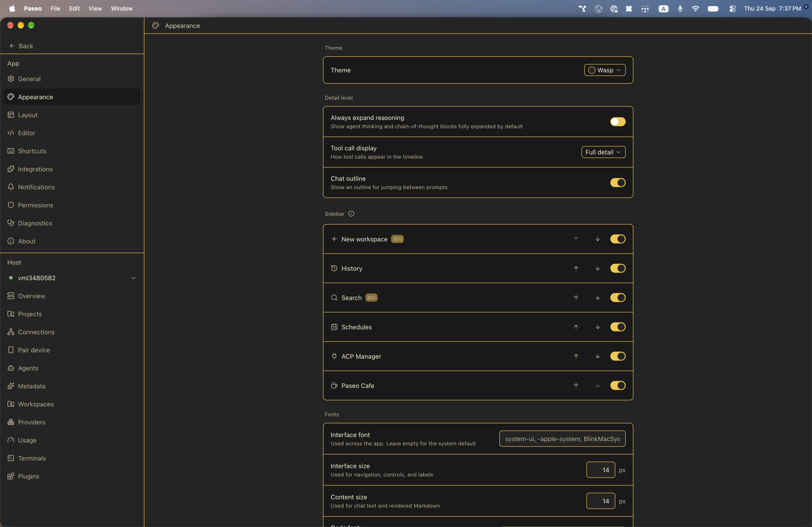Toggle New workspace sidebar visibility
The image size is (812, 527).
click(x=618, y=239)
